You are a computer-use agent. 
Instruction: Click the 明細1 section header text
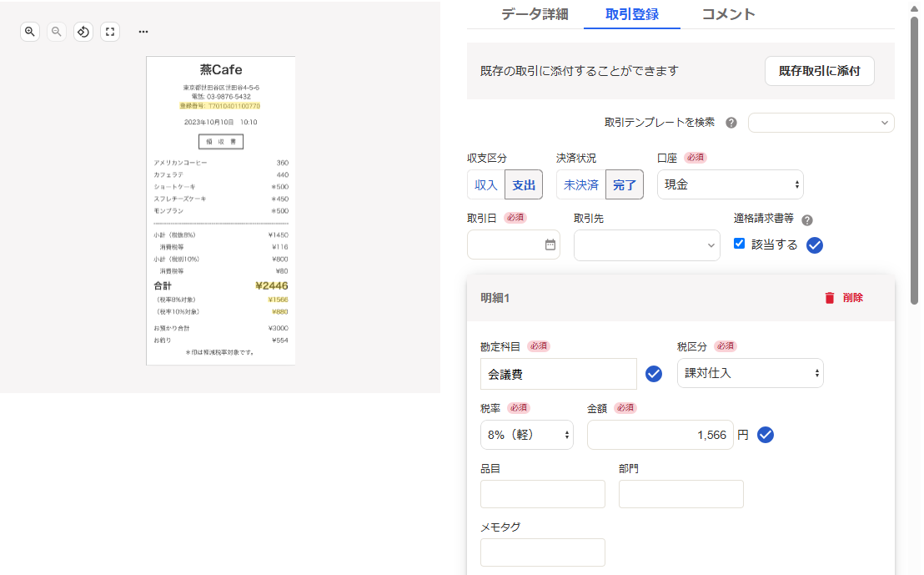point(495,298)
